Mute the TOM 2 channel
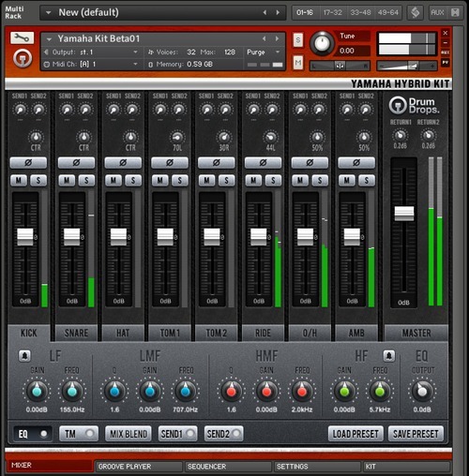This screenshot has height=476, width=469. [x=206, y=180]
